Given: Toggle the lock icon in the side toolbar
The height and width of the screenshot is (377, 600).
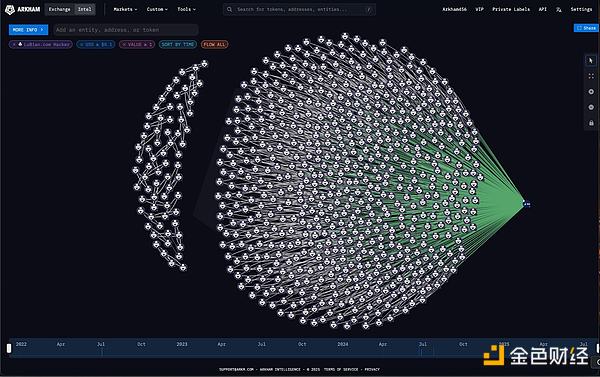Looking at the screenshot, I should click(x=591, y=123).
